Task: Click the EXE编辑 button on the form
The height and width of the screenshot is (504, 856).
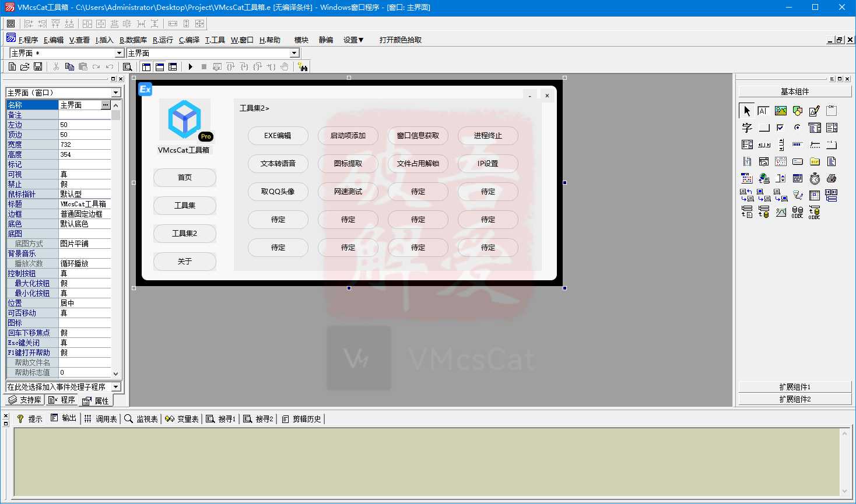Action: click(278, 136)
